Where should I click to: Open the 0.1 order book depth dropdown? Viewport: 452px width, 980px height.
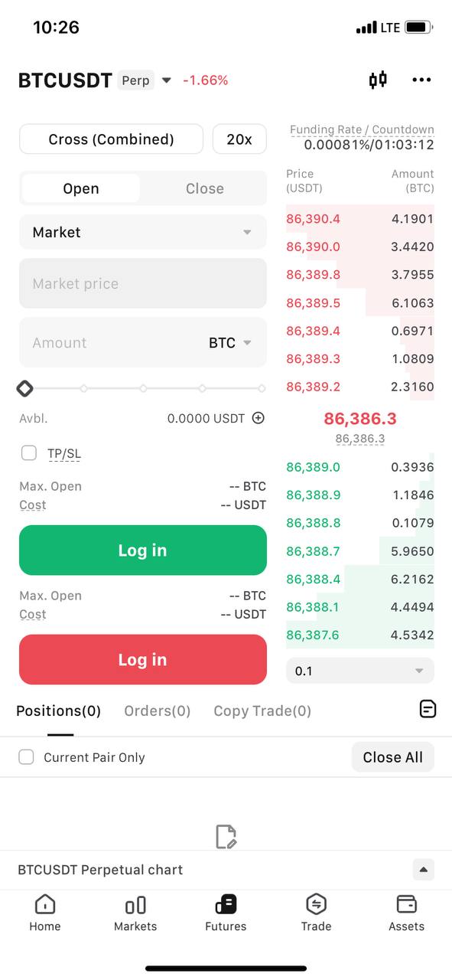pyautogui.click(x=360, y=671)
